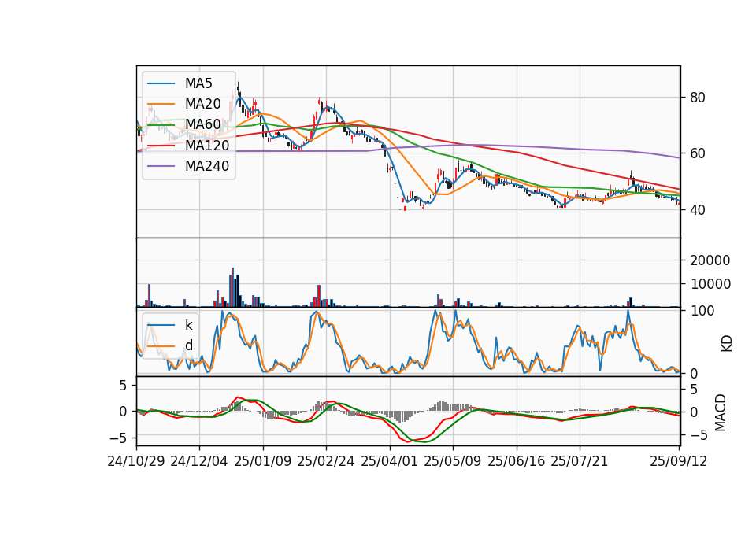Click the 40 price axis tick label
Viewport: 756px width, 543px height.
tap(698, 210)
